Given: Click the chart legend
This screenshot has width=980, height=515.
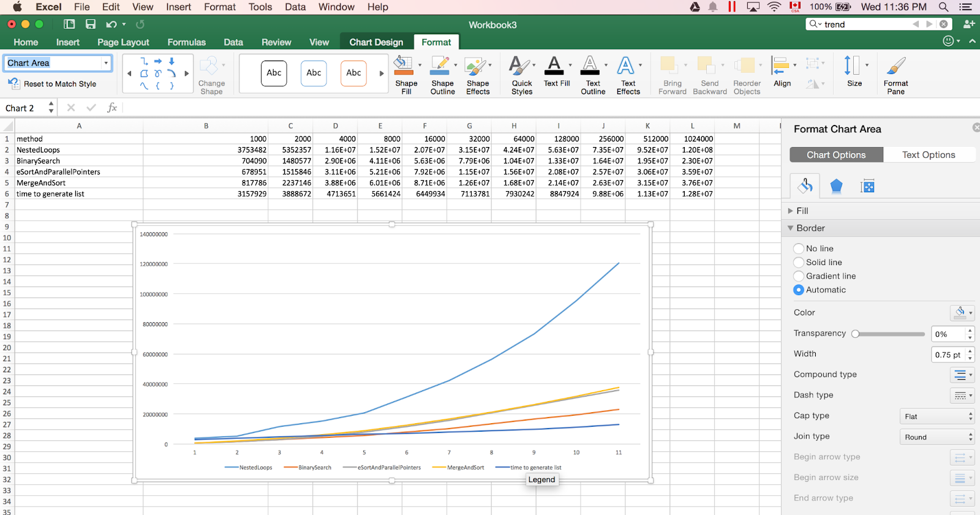Looking at the screenshot, I should coord(393,467).
